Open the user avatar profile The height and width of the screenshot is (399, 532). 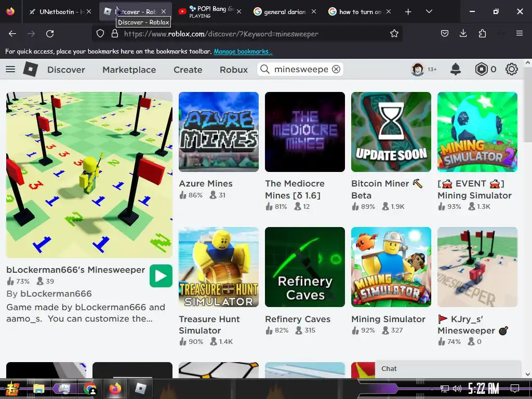[418, 69]
